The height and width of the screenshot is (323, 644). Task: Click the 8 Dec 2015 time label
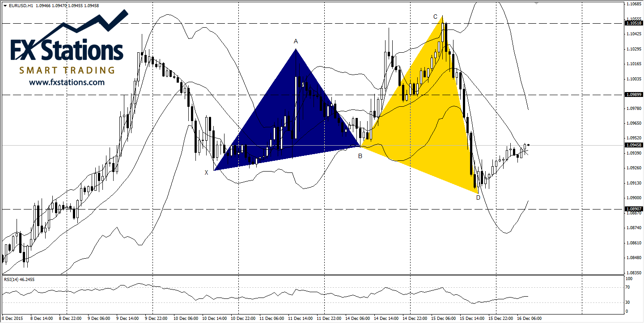(x=12, y=319)
